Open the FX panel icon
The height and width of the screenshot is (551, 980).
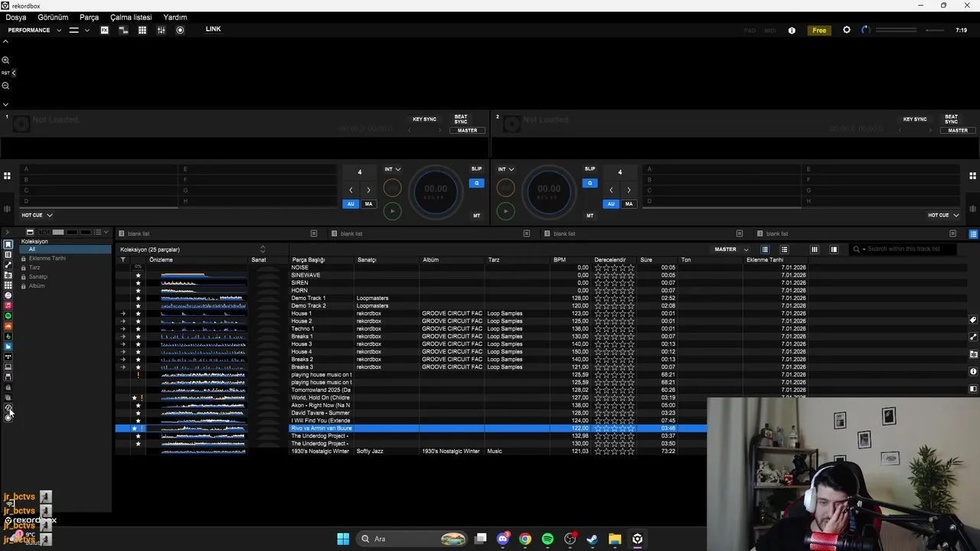pos(104,30)
